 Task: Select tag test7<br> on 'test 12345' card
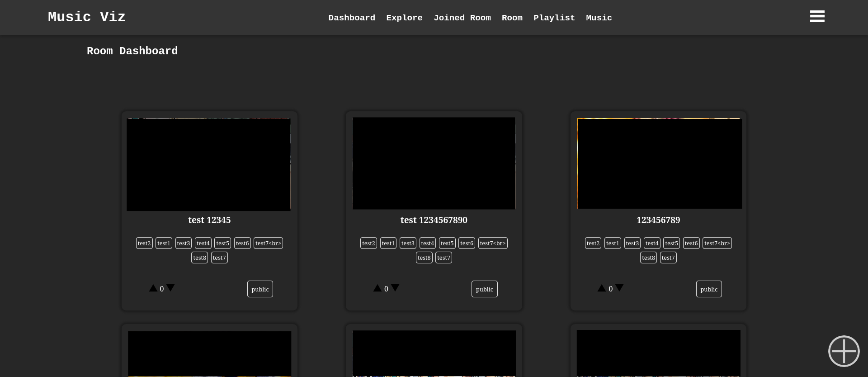pos(268,243)
